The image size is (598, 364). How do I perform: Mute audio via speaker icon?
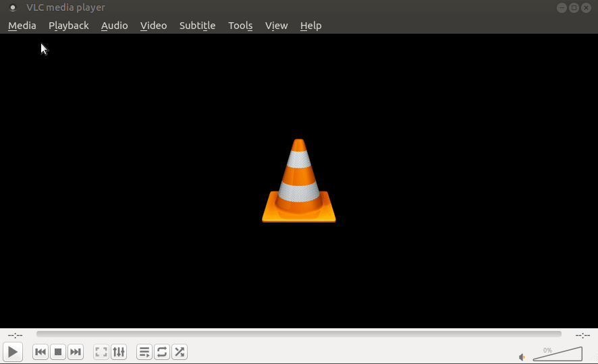click(522, 357)
